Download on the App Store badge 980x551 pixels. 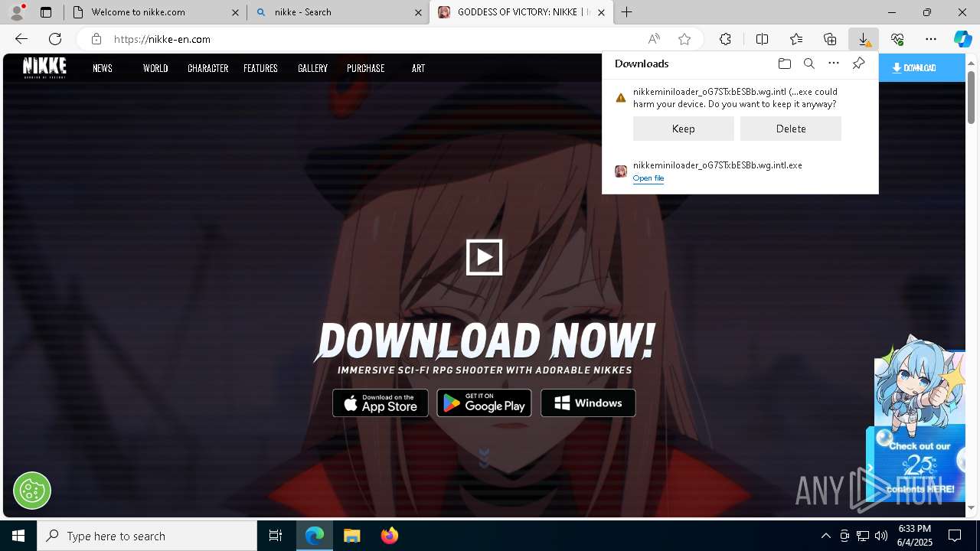381,403
